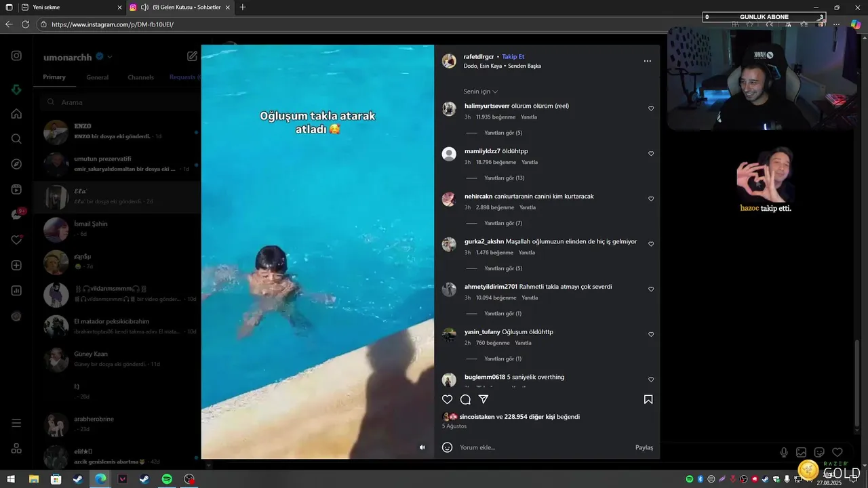868x488 pixels.
Task: Switch to General inbox tab
Action: click(97, 77)
